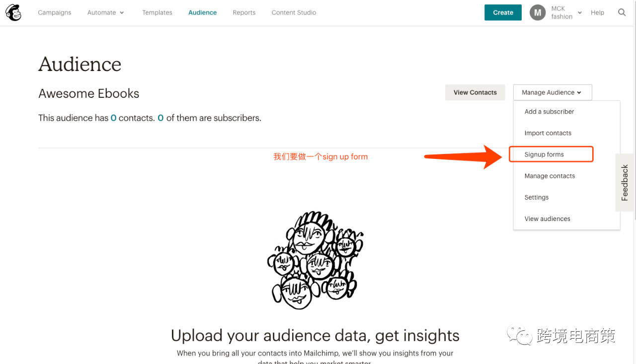Open the search magnifier icon

(x=622, y=12)
